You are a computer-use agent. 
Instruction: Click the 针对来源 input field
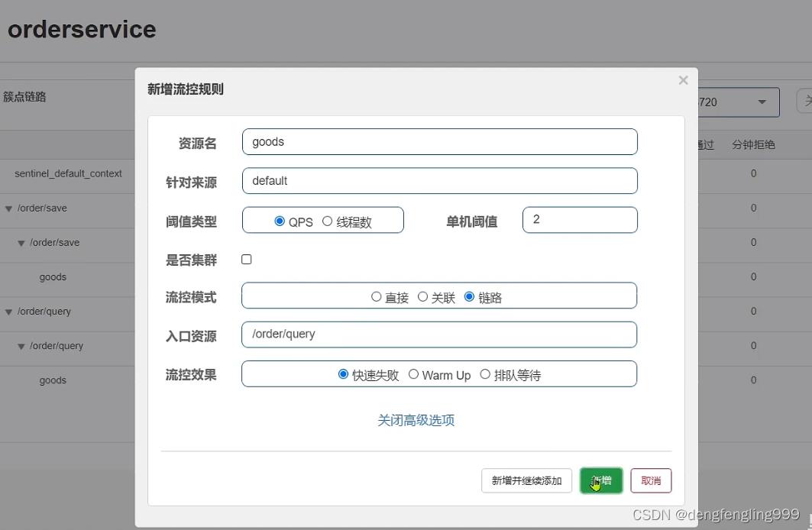coord(439,181)
